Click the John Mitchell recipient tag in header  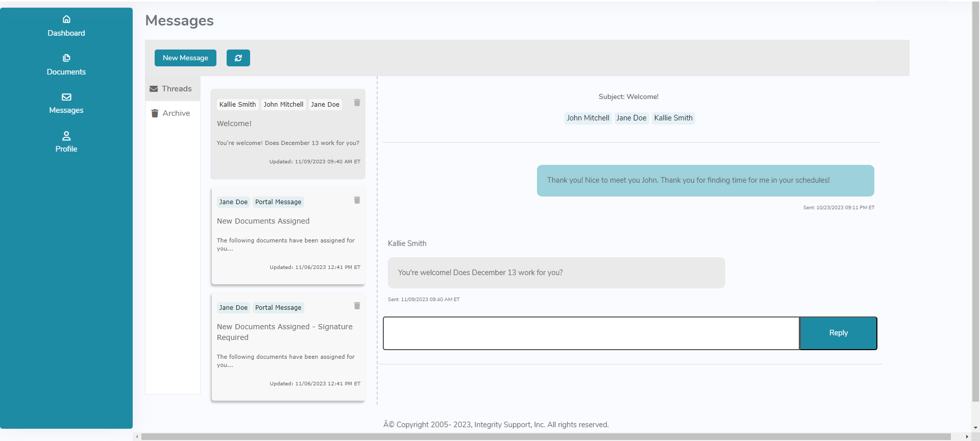(x=587, y=118)
